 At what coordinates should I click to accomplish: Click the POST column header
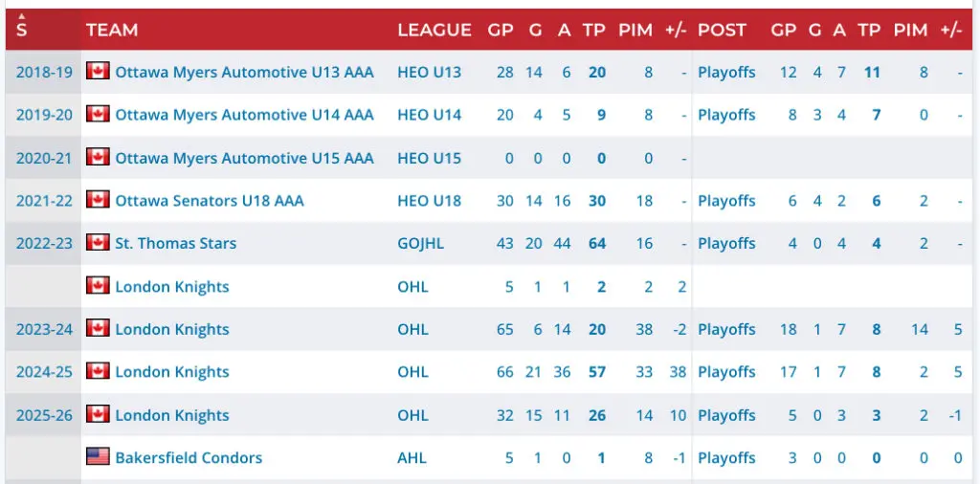coord(722,30)
